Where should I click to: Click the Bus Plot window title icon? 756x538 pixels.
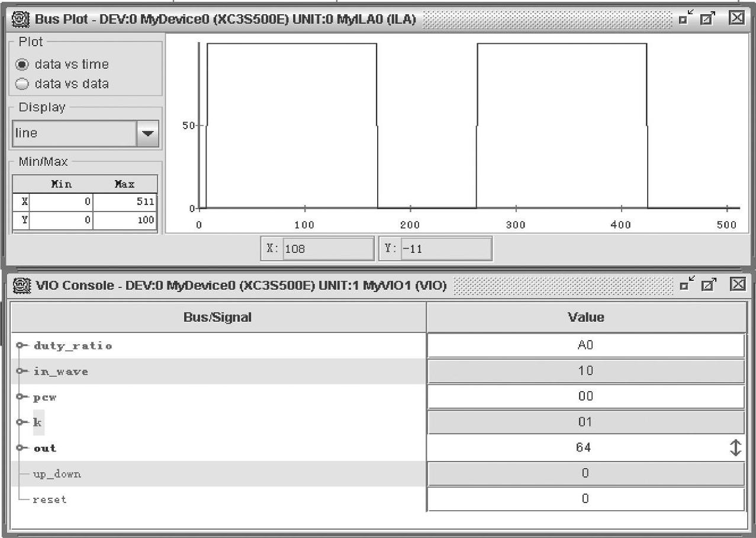[22, 19]
